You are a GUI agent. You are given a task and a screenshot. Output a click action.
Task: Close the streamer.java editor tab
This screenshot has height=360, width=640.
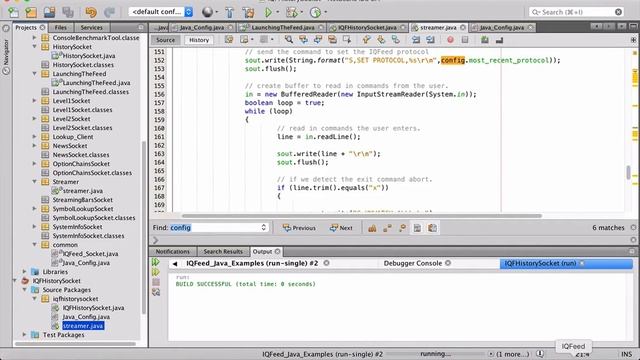point(463,27)
